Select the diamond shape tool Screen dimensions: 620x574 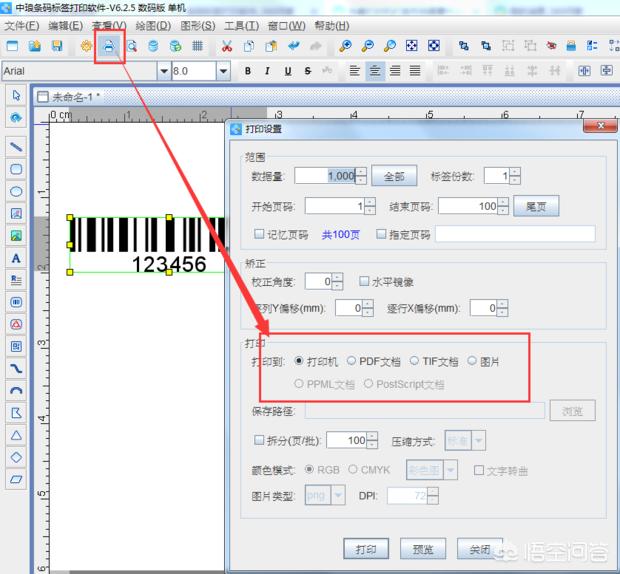click(x=16, y=457)
